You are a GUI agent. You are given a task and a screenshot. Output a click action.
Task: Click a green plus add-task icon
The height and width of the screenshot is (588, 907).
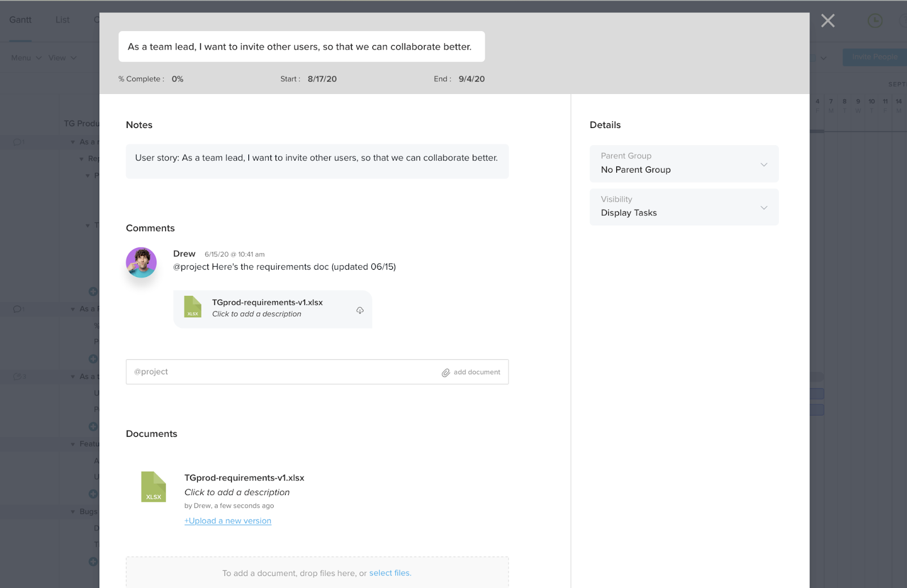pos(93,291)
